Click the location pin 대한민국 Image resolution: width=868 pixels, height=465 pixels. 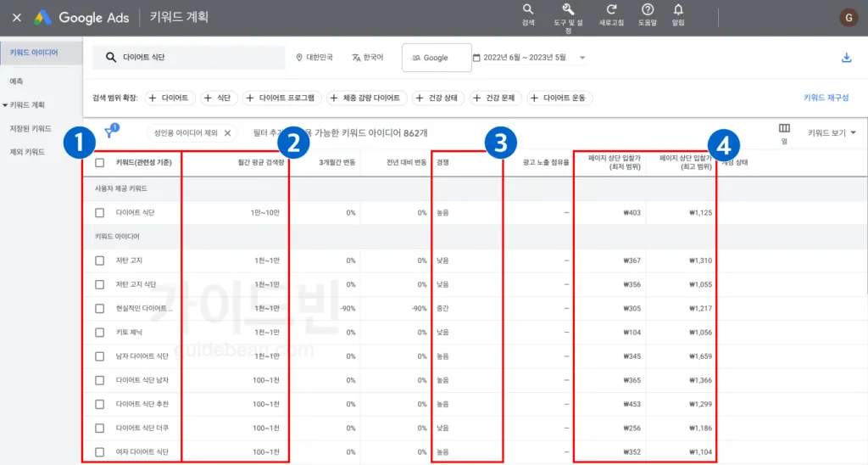point(314,58)
